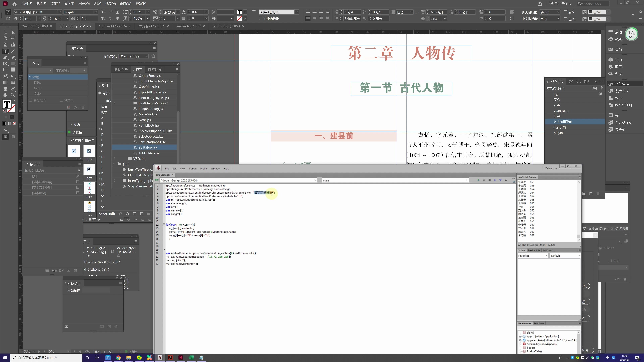The image size is (644, 362).
Task: Open 文件(F) menu
Action: point(27,4)
